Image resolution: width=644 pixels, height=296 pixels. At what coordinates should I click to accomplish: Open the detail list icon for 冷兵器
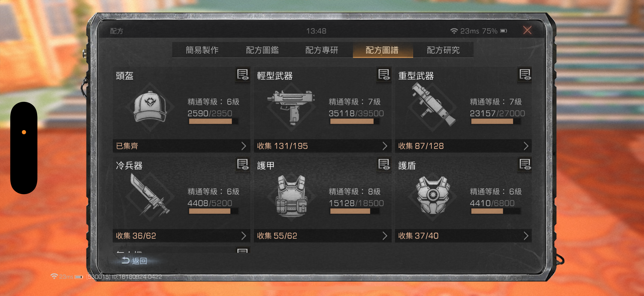point(242,164)
